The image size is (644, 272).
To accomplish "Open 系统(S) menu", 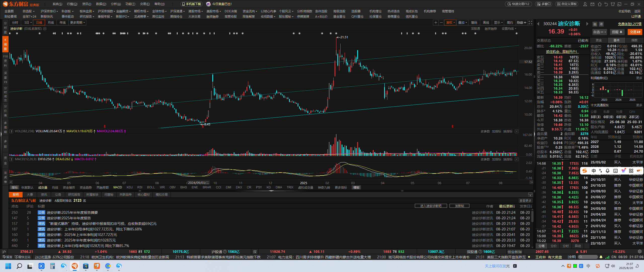I will point(57,4).
